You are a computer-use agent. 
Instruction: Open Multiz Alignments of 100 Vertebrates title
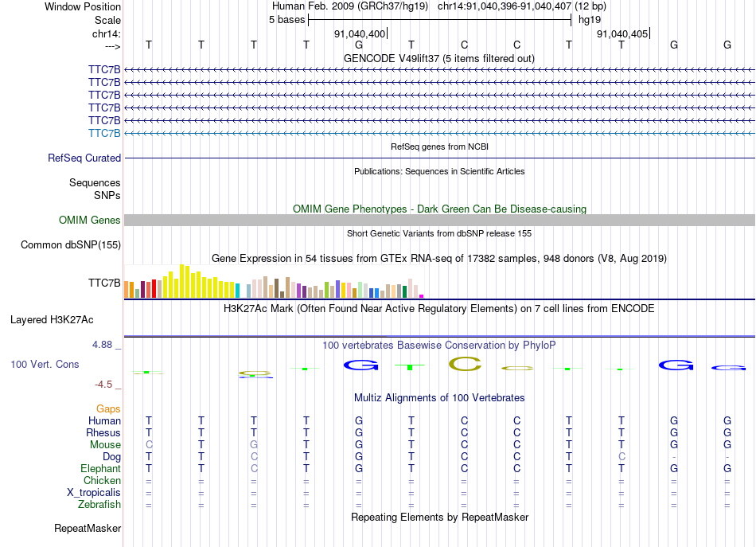[439, 398]
